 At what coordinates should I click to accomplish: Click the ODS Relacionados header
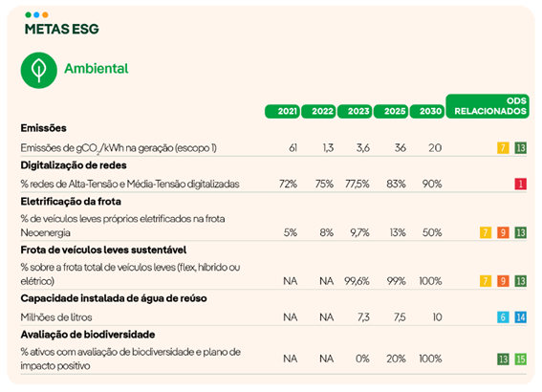[488, 106]
